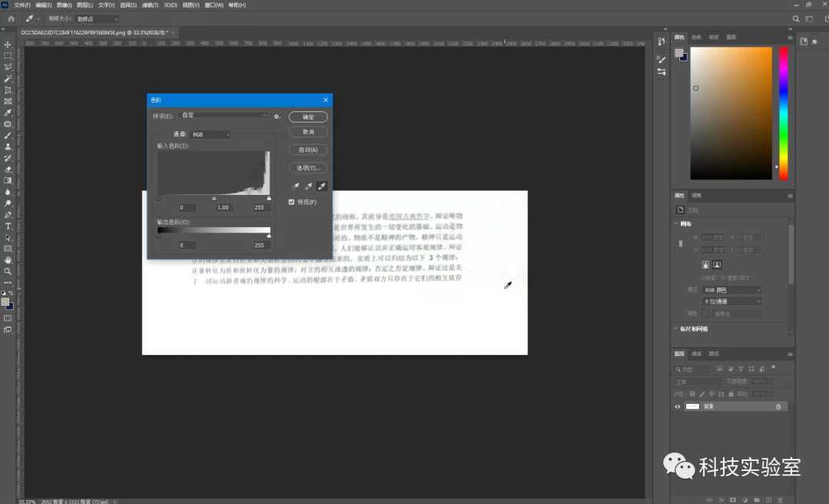Select the Type (T) tool

8,226
